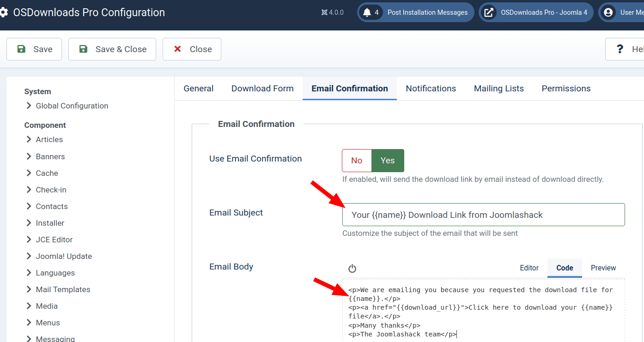Image resolution: width=644 pixels, height=342 pixels.
Task: Select the Code view tab
Action: (565, 268)
